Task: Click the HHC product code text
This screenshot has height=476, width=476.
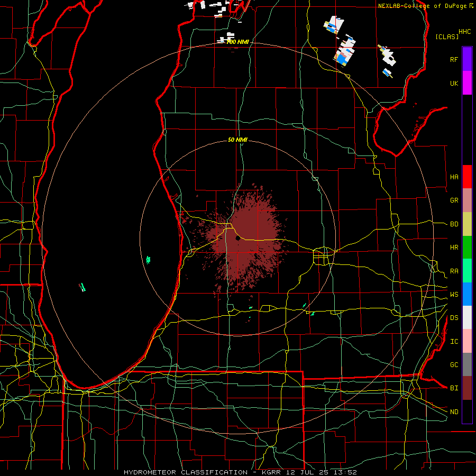Action: tap(464, 32)
